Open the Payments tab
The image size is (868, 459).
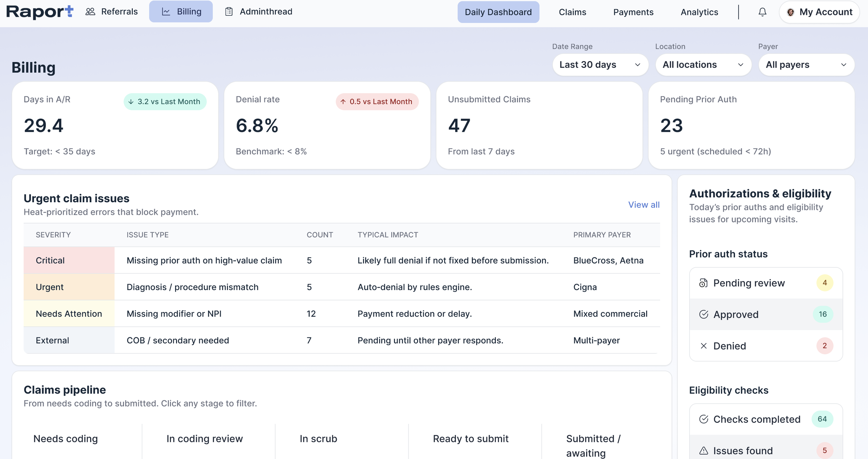633,12
